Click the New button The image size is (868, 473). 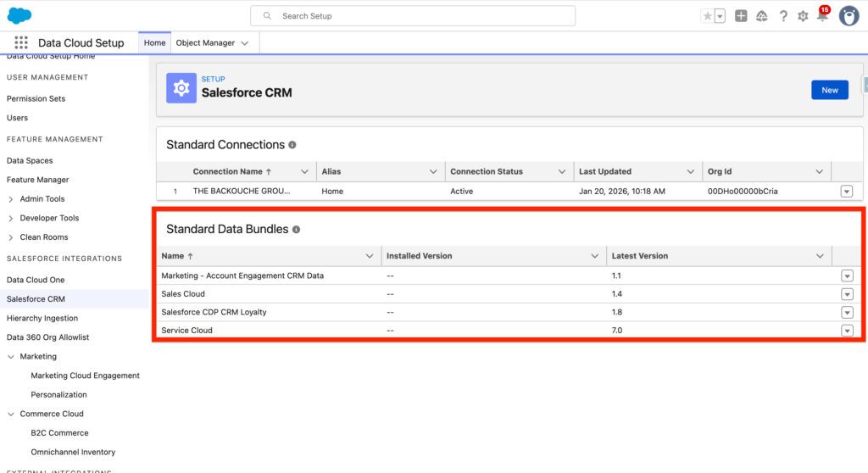point(829,90)
